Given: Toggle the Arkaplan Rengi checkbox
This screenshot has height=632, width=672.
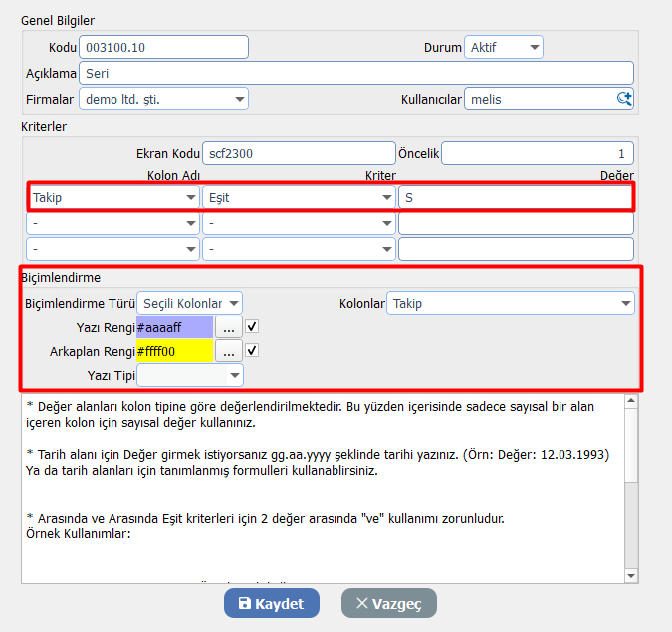Looking at the screenshot, I should pos(253,350).
